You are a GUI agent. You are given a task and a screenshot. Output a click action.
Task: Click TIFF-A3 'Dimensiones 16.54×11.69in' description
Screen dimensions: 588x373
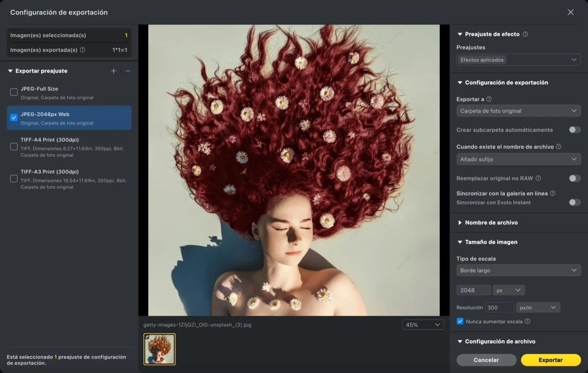(73, 184)
